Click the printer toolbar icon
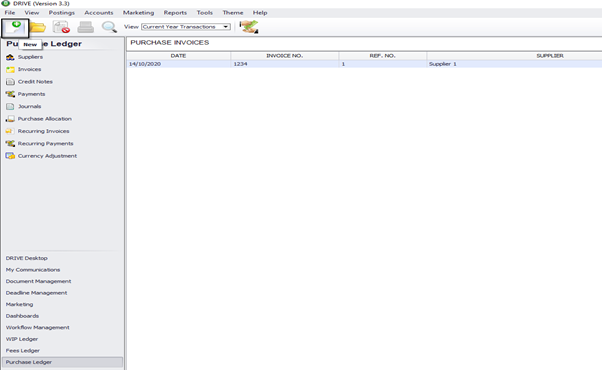602x370 pixels. tap(85, 27)
